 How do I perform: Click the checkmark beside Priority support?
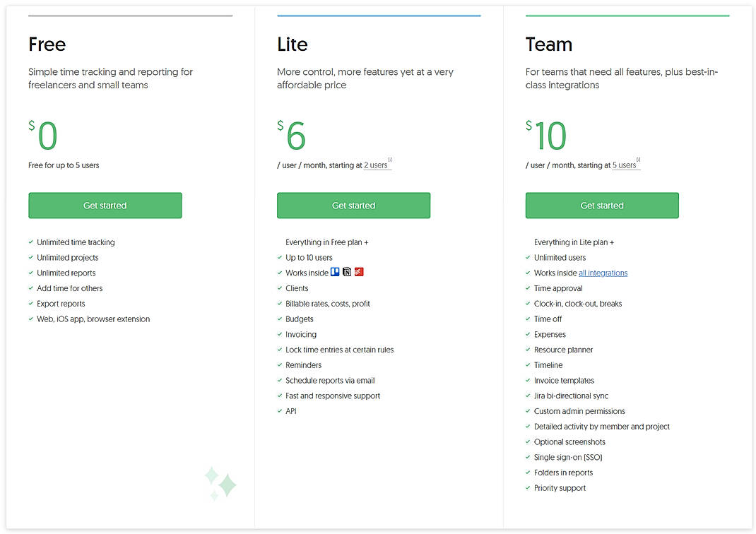(528, 488)
